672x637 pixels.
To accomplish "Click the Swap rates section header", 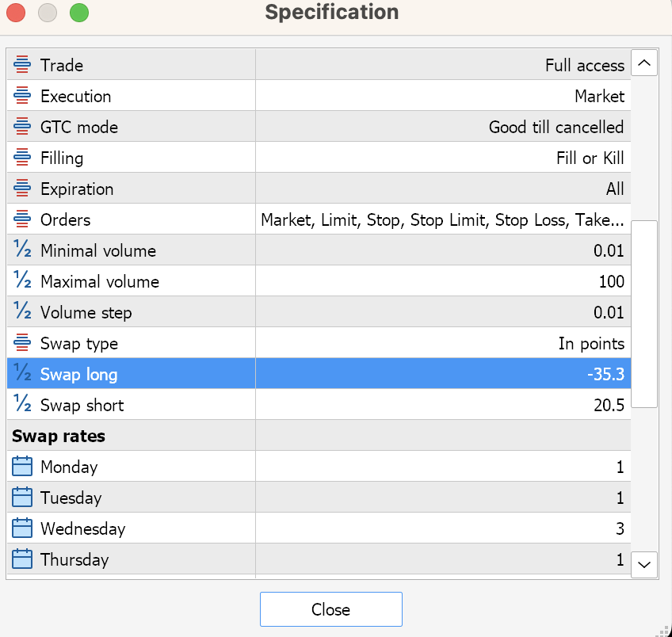I will [59, 436].
